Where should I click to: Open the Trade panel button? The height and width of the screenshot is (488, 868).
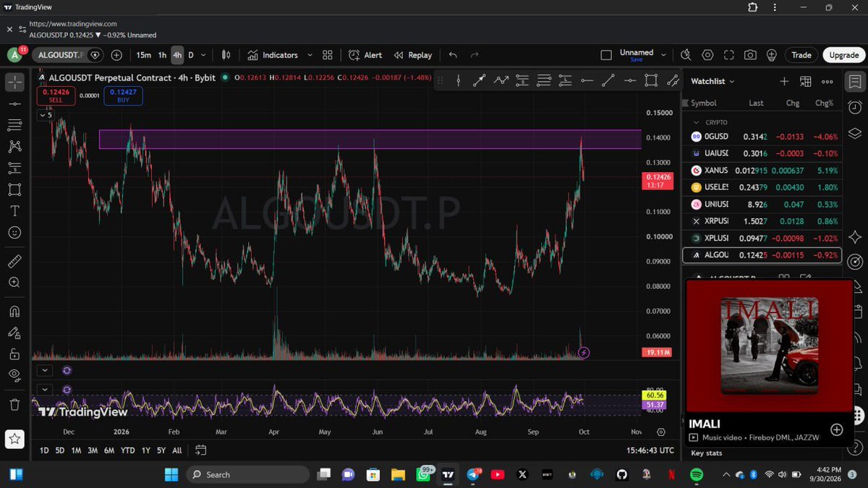tap(801, 55)
